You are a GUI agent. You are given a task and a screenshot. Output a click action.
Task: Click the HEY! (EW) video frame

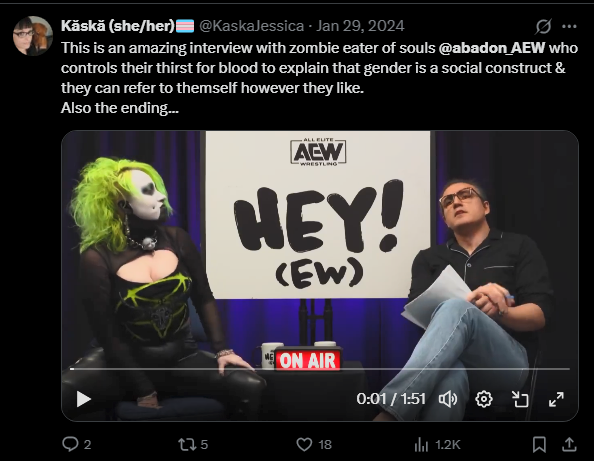[320, 246]
